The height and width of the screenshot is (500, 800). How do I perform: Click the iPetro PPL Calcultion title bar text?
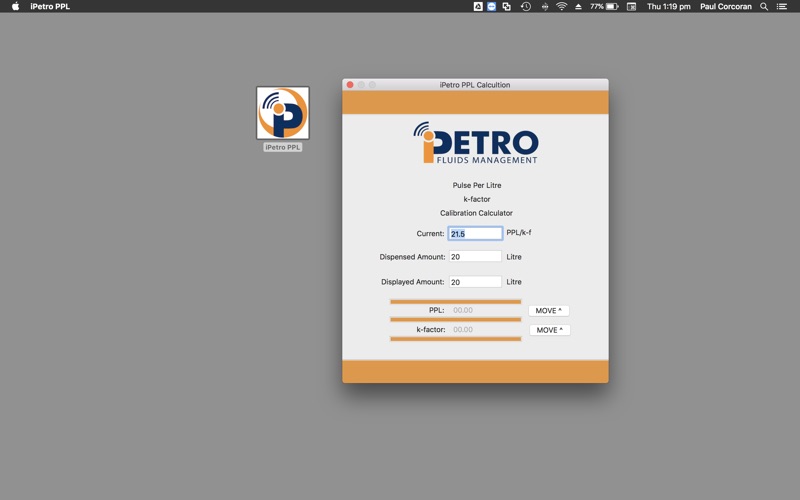tap(474, 85)
